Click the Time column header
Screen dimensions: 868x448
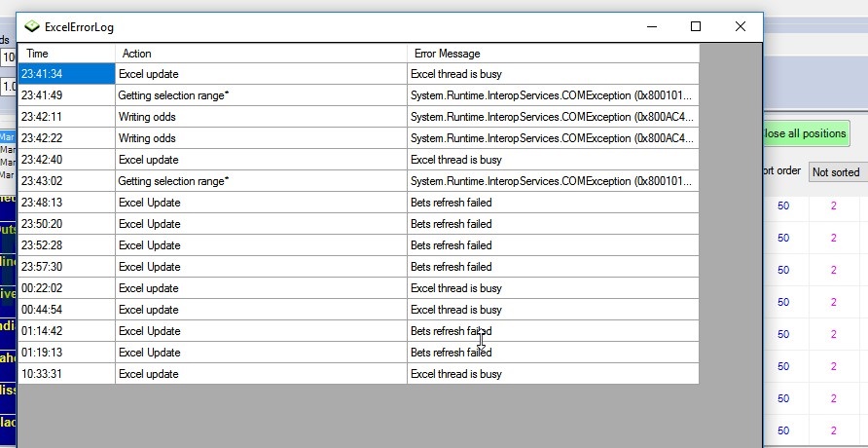coord(66,54)
